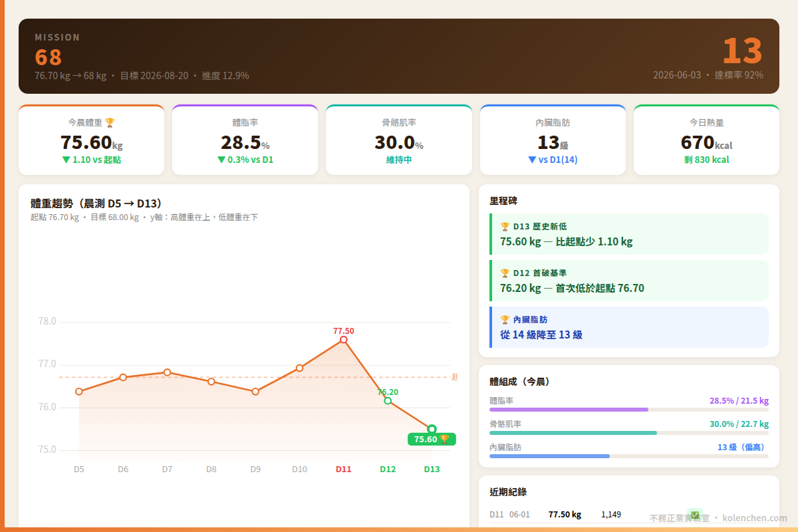This screenshot has height=532, width=798.
Task: Click the 近期紀錄 section heading
Action: (x=508, y=492)
